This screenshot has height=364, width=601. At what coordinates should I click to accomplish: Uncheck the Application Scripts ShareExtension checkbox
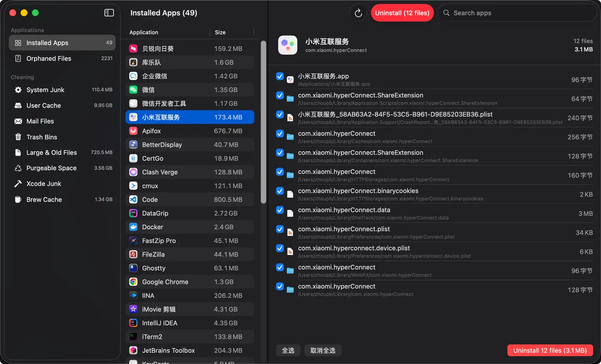click(x=280, y=95)
